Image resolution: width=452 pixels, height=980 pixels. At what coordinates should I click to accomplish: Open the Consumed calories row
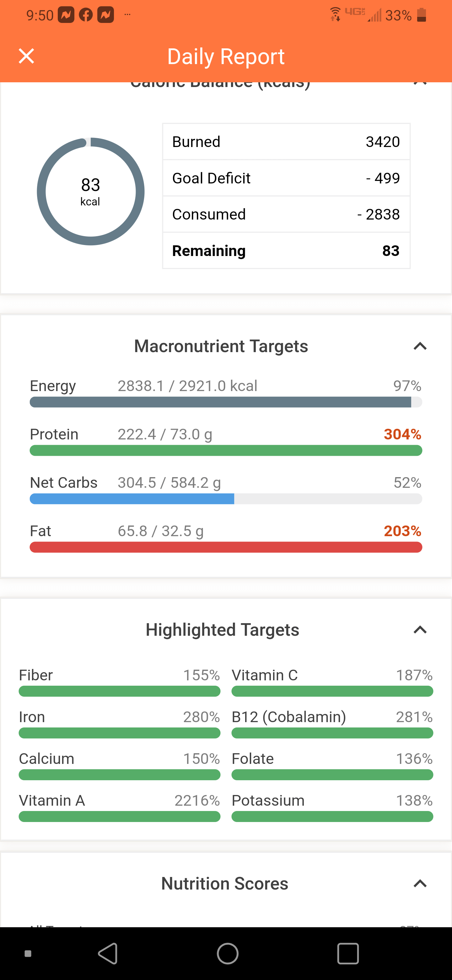(x=286, y=214)
